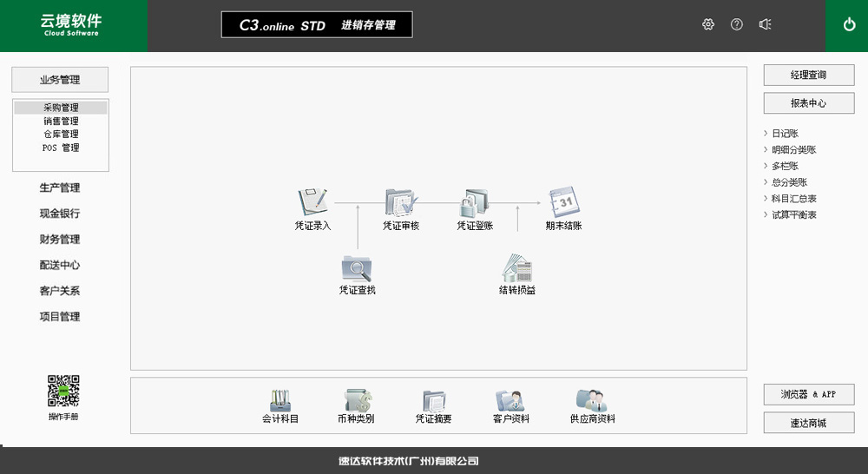The width and height of the screenshot is (868, 474).
Task: Open the 会计科目 icon
Action: [280, 401]
